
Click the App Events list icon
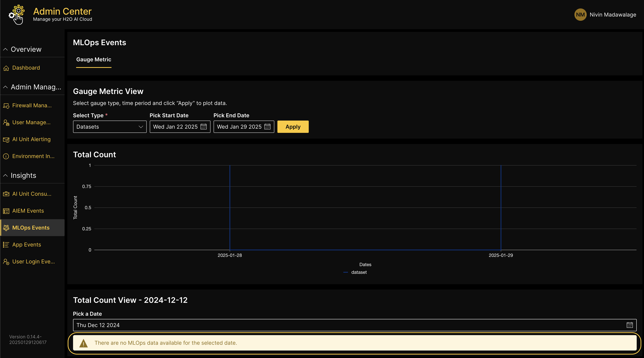(x=6, y=245)
